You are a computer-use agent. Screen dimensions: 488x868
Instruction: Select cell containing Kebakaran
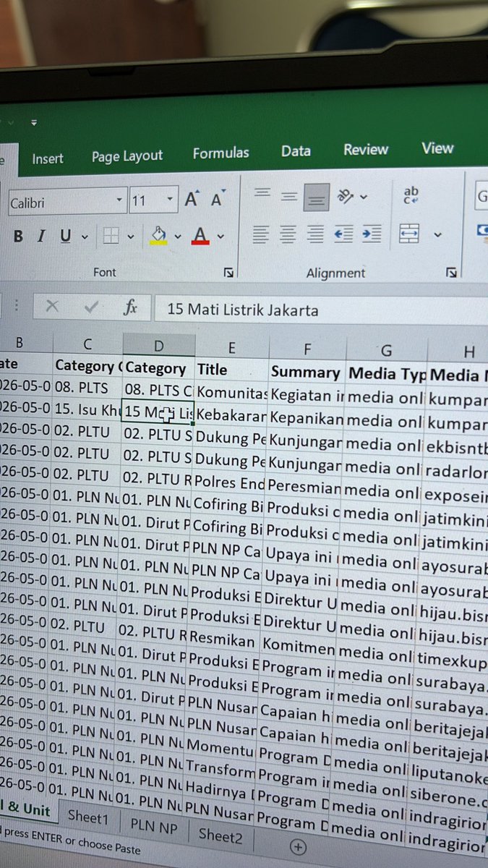click(x=231, y=416)
